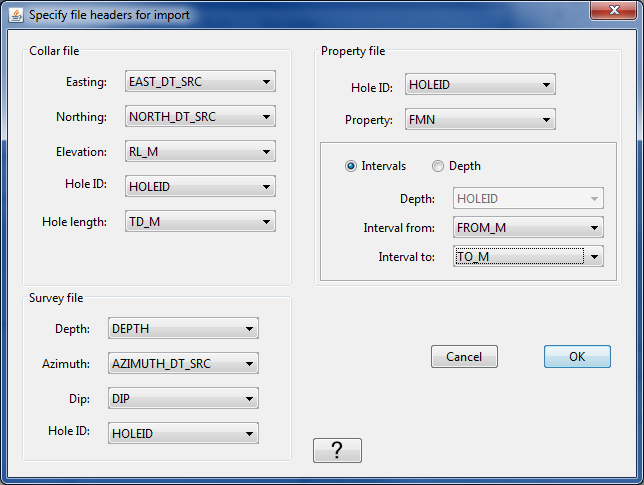This screenshot has width=644, height=485.
Task: Open Survey file Hole ID dropdown
Action: click(x=183, y=433)
